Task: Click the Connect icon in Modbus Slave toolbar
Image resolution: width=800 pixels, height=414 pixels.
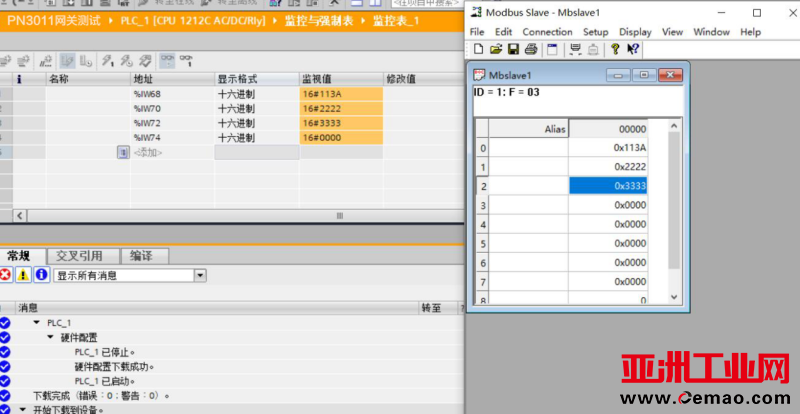Action: (x=576, y=48)
